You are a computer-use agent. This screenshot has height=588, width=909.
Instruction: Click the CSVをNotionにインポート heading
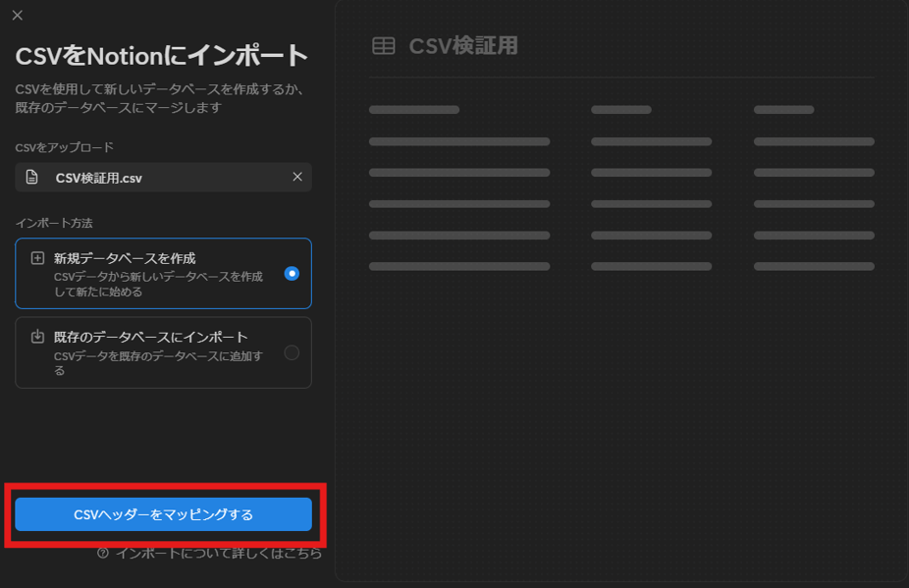point(162,56)
